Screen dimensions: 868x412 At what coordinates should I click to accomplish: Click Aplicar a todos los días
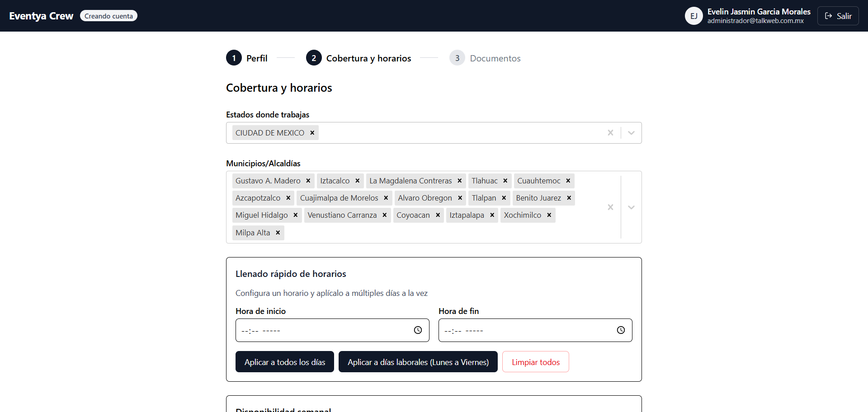tap(284, 361)
